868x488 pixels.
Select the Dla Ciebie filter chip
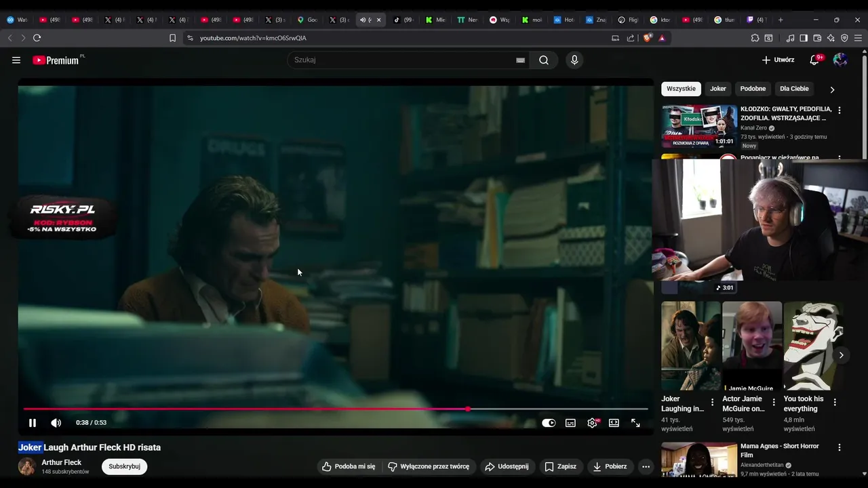click(x=794, y=89)
